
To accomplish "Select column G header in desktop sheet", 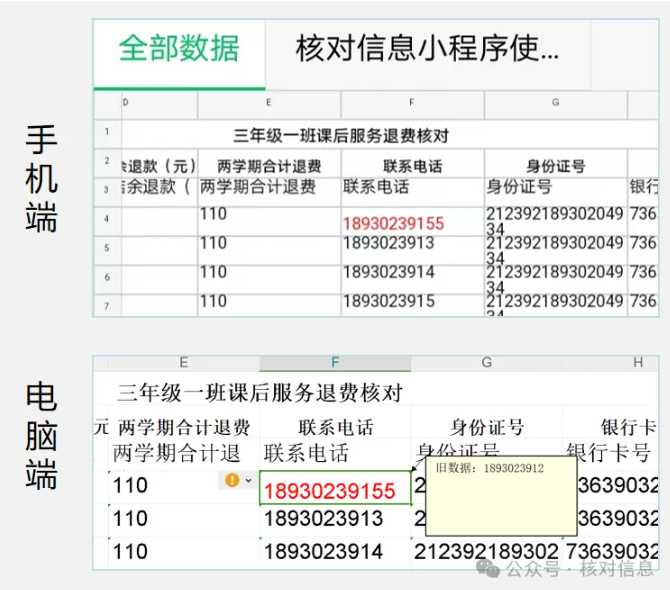I will pyautogui.click(x=486, y=363).
